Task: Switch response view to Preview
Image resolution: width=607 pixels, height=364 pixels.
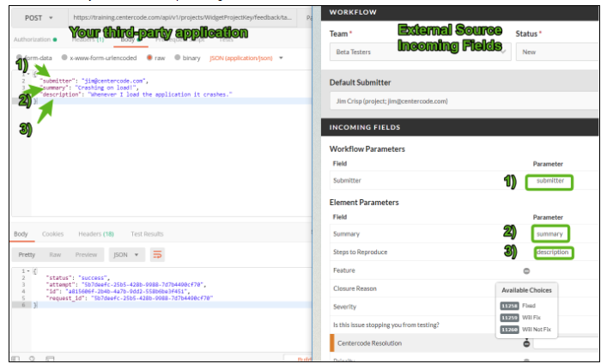Action: coord(86,254)
